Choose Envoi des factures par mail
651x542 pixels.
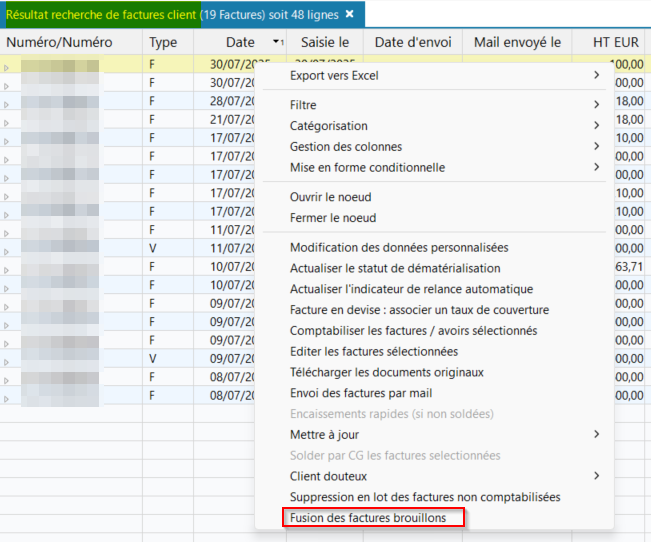[x=361, y=393]
